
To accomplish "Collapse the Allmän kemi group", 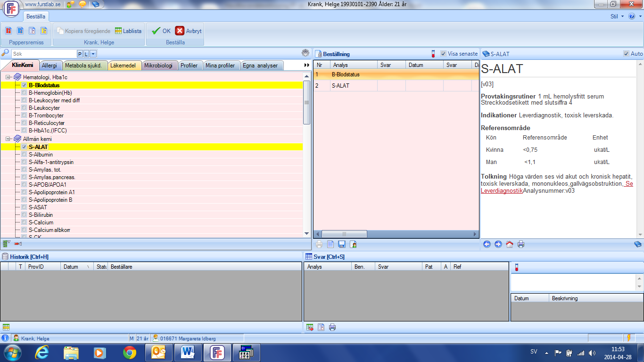I will click(x=8, y=139).
